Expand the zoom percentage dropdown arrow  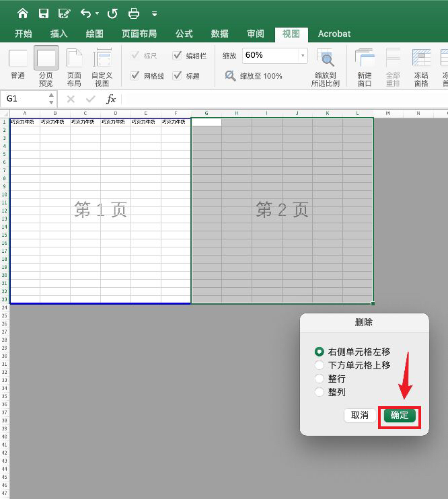point(303,55)
